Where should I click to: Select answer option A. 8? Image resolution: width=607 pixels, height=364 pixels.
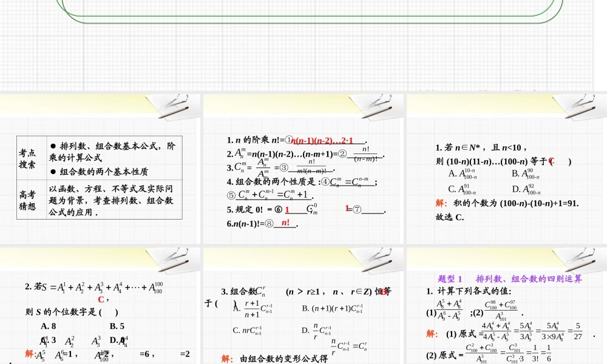(x=49, y=326)
